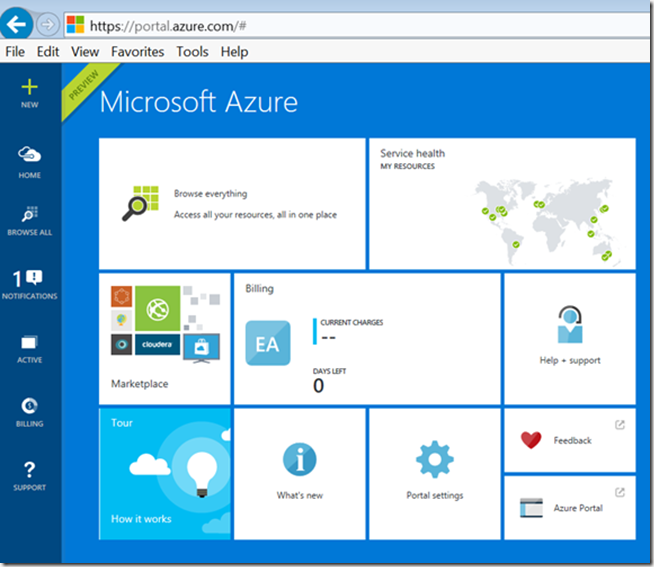Click the browser Forward arrow button

point(47,25)
